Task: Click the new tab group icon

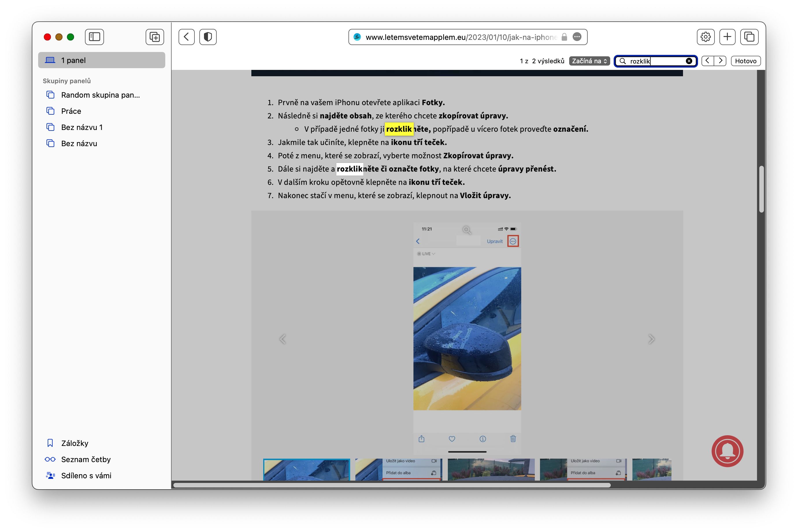Action: [x=155, y=37]
